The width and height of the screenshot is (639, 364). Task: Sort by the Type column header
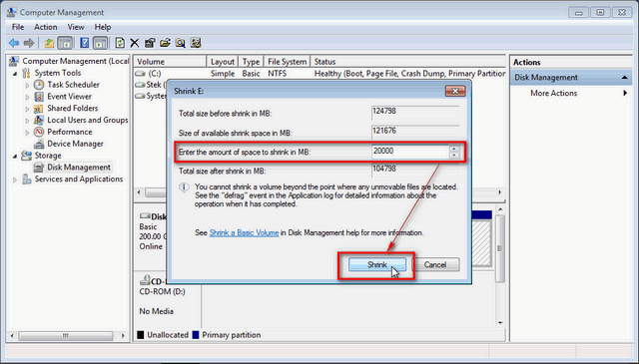[251, 62]
